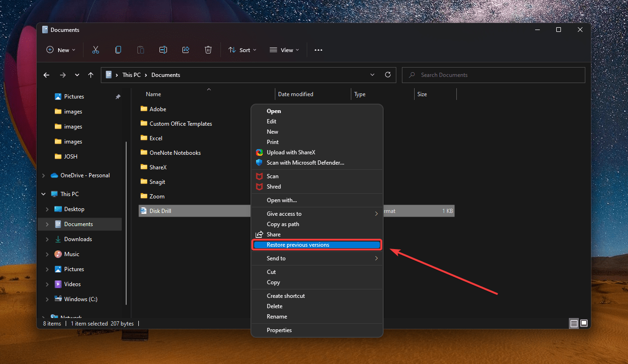Screen dimensions: 628x364
Task: Refresh the Documents folder
Action: tap(388, 75)
